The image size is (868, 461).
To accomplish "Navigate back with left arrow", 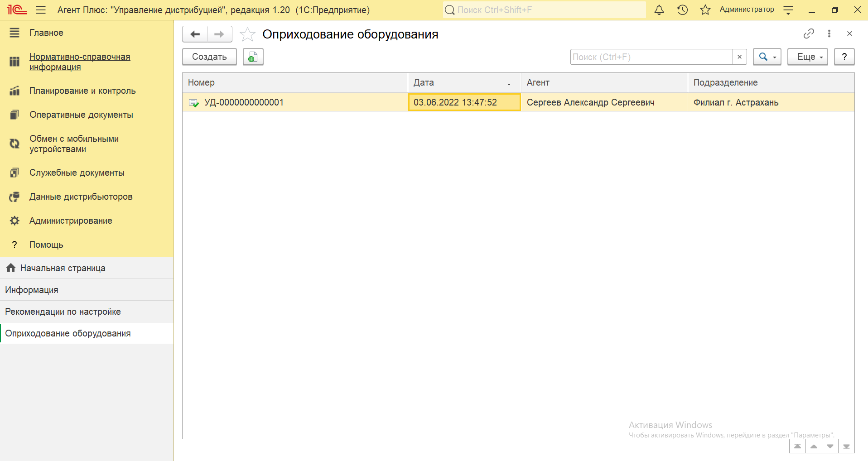I will coord(195,34).
